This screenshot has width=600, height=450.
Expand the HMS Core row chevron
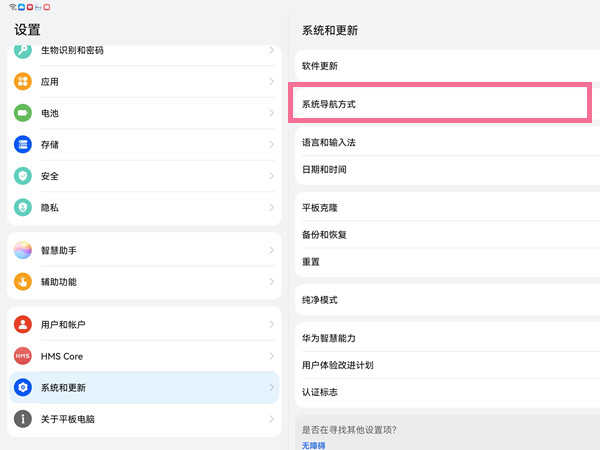271,356
